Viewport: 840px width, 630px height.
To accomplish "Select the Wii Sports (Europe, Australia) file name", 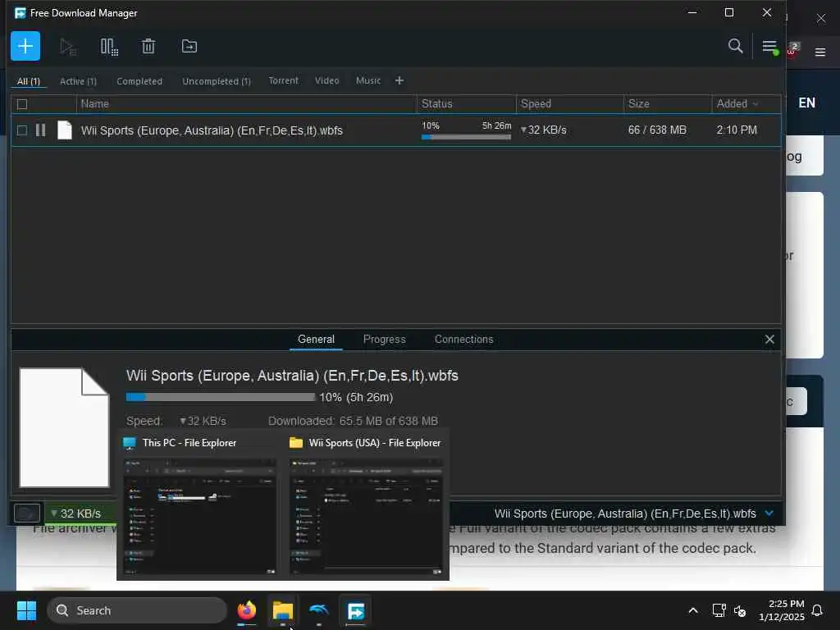I will [212, 130].
